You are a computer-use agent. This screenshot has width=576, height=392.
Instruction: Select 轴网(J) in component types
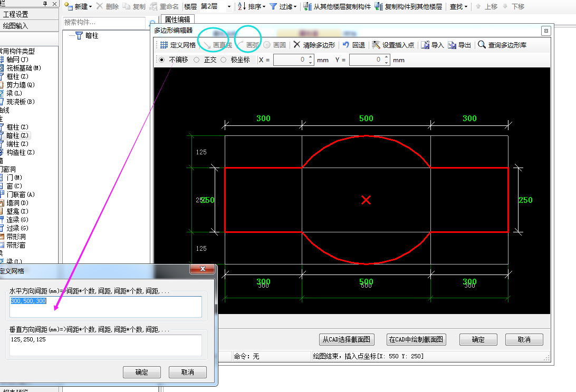(x=17, y=60)
